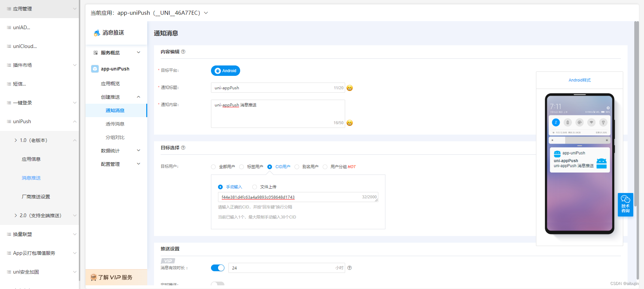
Task: Click the Android robot icon on the platform button
Action: pos(218,71)
